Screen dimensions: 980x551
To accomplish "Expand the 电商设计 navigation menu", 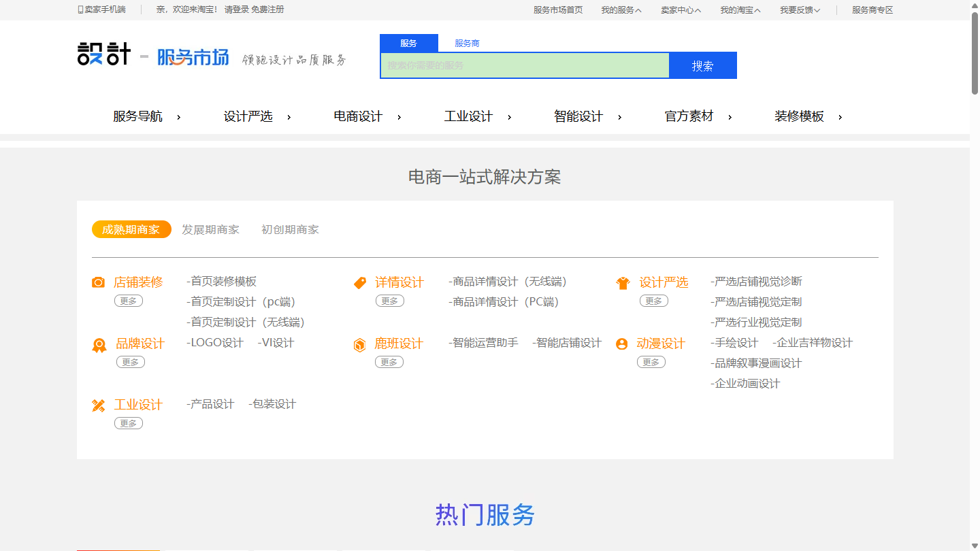I will pyautogui.click(x=367, y=116).
